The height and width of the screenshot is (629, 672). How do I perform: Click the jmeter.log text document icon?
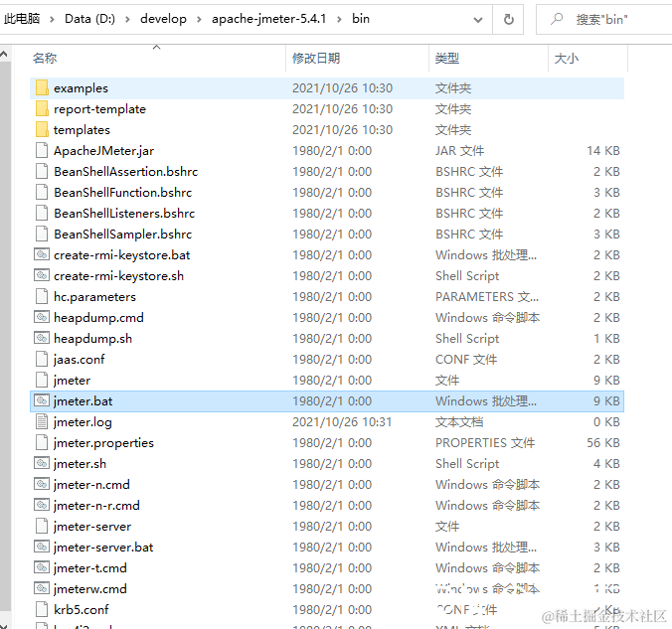(x=42, y=422)
